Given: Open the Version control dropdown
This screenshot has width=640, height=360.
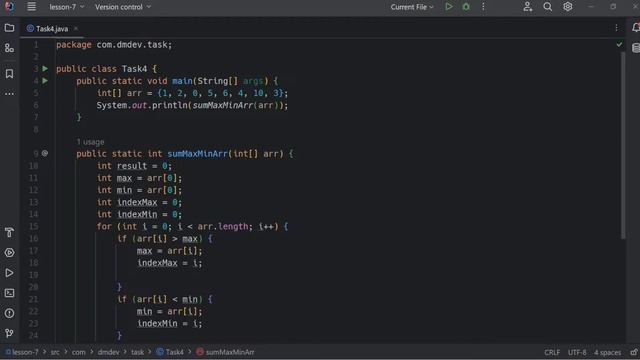Looking at the screenshot, I should click(x=123, y=7).
